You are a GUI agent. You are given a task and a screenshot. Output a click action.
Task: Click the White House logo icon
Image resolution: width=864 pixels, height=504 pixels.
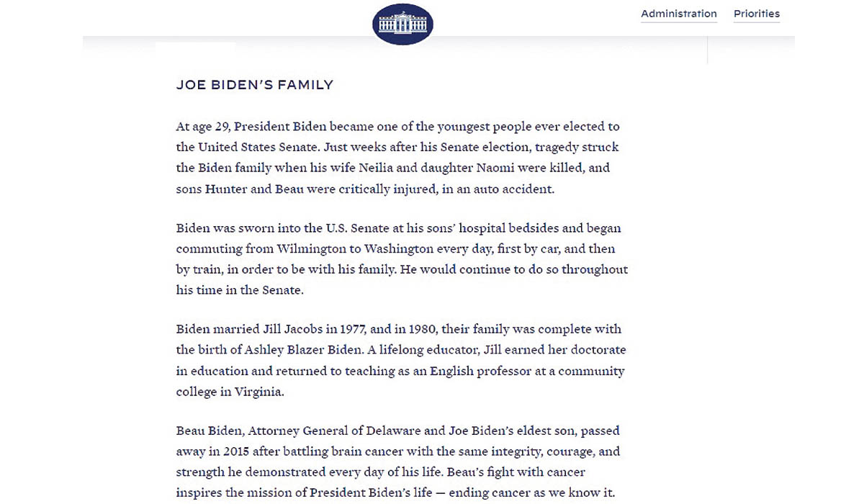tap(402, 24)
